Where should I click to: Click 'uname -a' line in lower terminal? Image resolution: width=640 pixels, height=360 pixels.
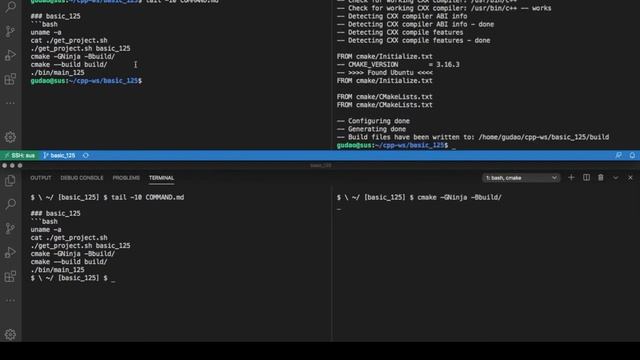pos(46,229)
